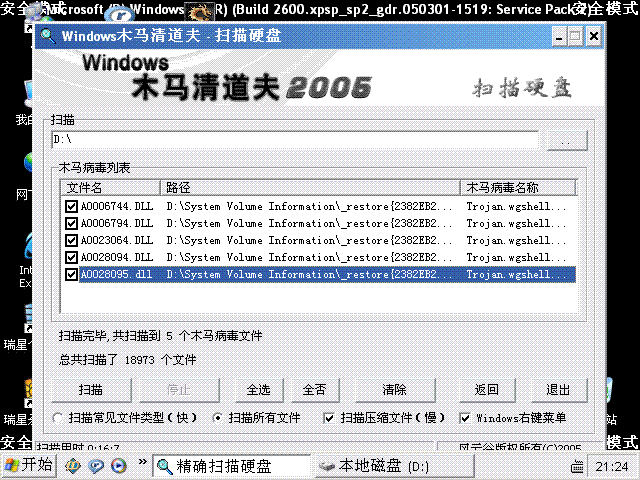
Task: Uncheck the A0028094.DLL checkbox
Action: (x=71, y=258)
